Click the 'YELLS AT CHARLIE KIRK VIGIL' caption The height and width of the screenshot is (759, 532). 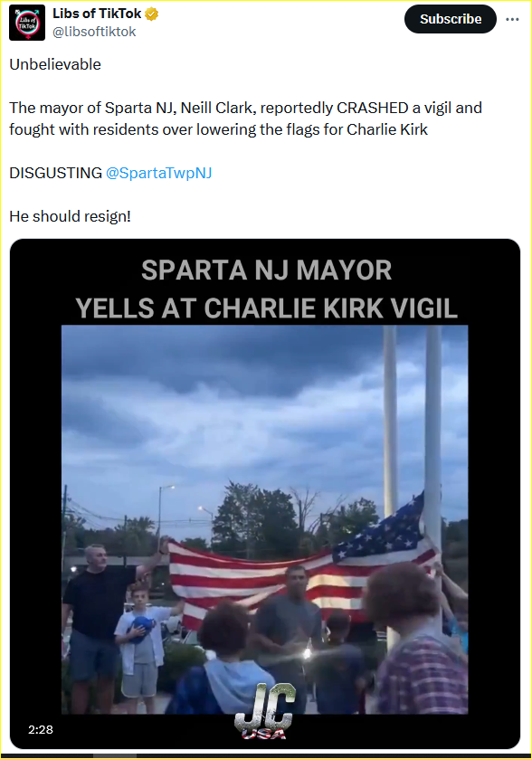click(x=266, y=308)
